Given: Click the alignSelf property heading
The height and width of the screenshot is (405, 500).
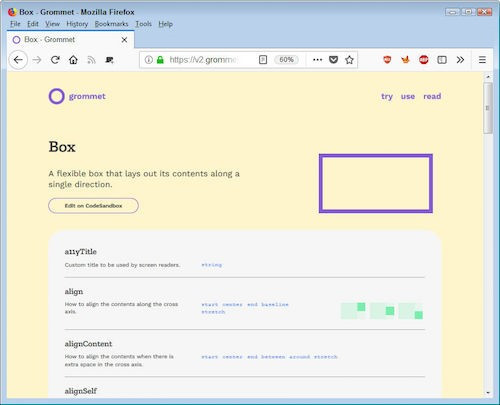Looking at the screenshot, I should 81,391.
